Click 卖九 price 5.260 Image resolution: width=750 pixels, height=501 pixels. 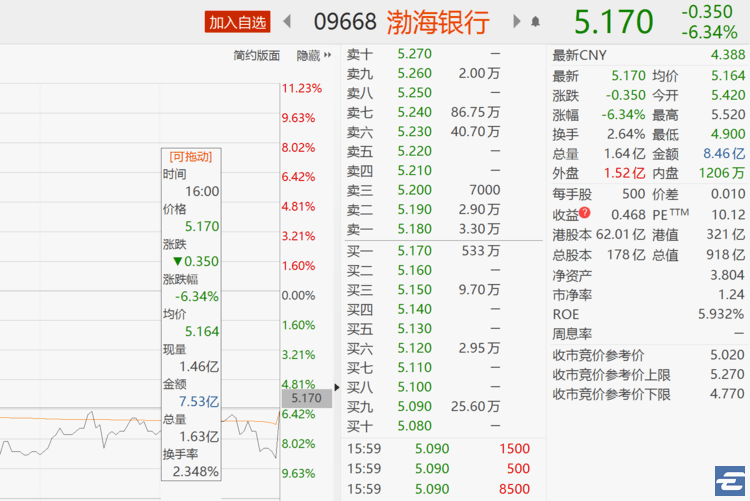pos(414,73)
